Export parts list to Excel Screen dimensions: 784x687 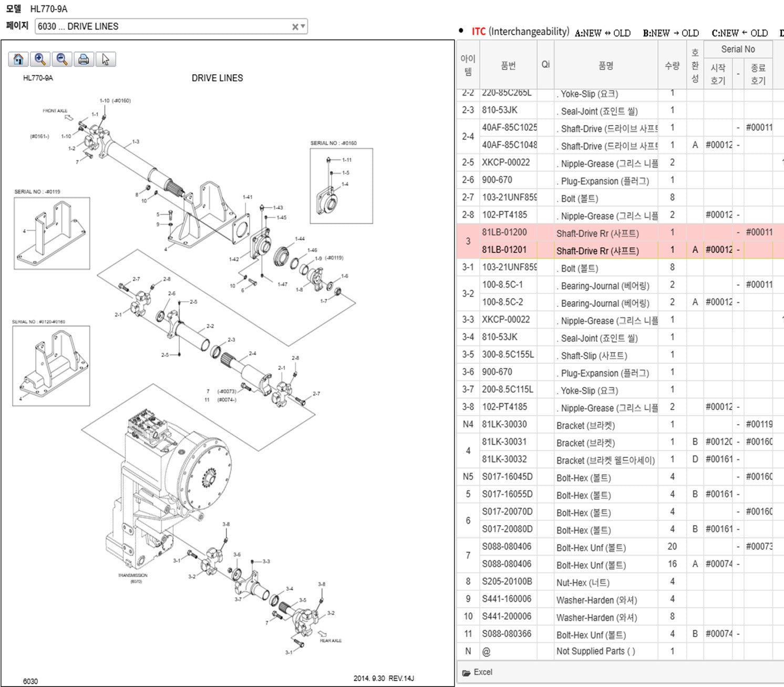482,672
